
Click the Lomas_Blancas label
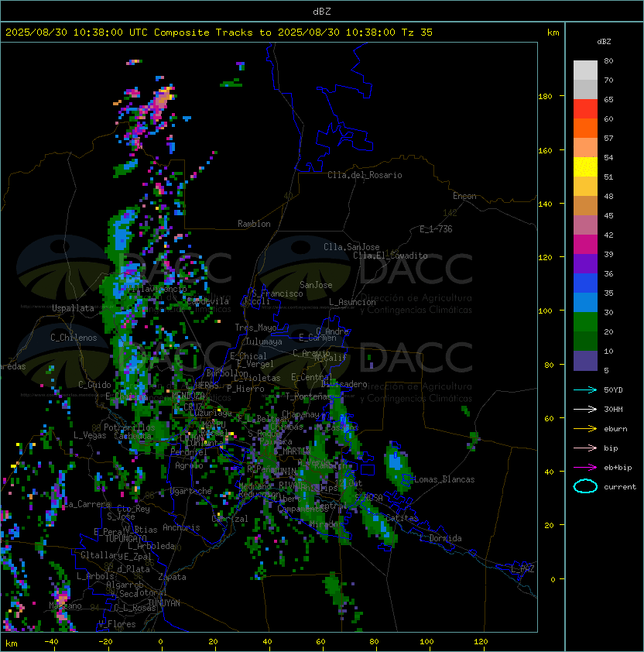tap(444, 479)
